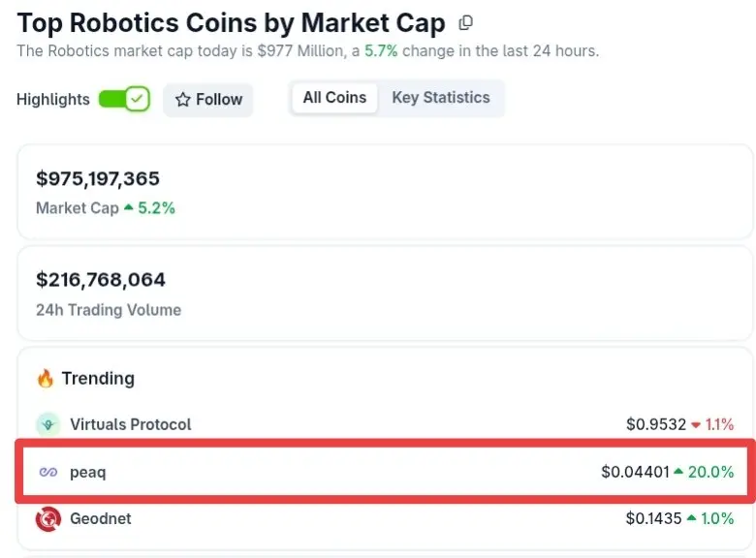Click the green up arrow beside Market Cap
The image size is (756, 558).
pos(128,207)
